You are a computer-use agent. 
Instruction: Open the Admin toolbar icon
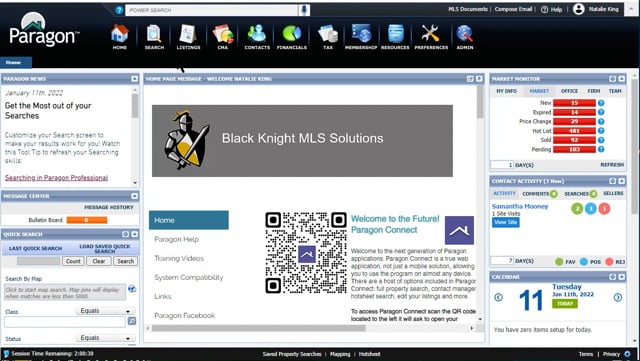coord(465,37)
